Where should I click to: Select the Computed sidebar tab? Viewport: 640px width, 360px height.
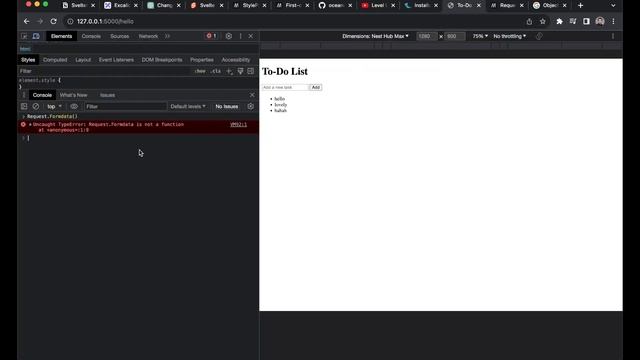(55, 60)
